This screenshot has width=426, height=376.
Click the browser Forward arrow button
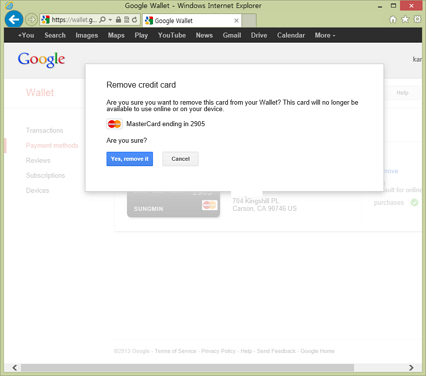(31, 20)
